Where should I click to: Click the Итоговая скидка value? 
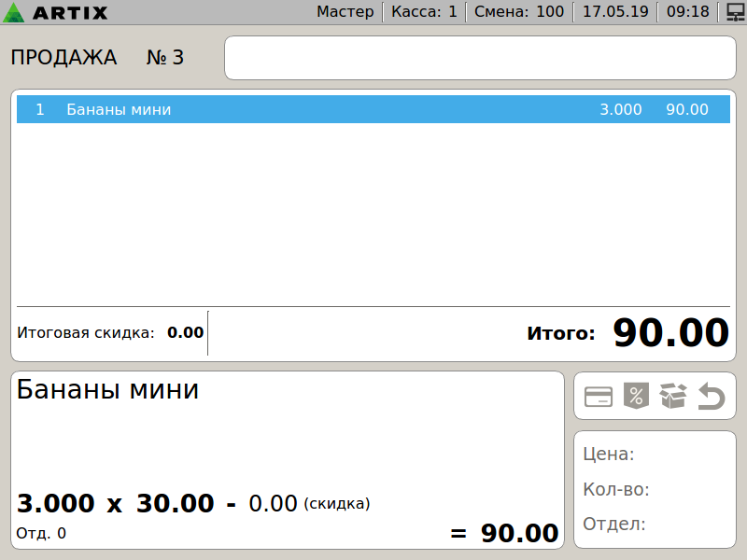click(x=185, y=332)
